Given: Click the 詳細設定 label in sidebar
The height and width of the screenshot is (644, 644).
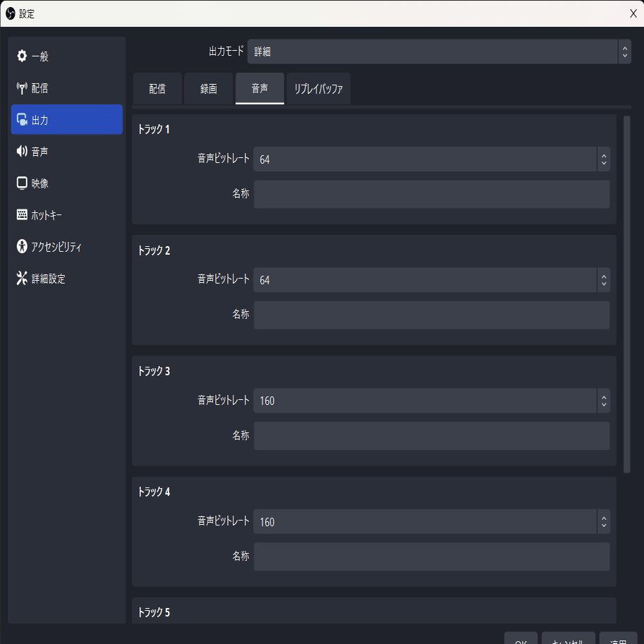Looking at the screenshot, I should coord(49,279).
